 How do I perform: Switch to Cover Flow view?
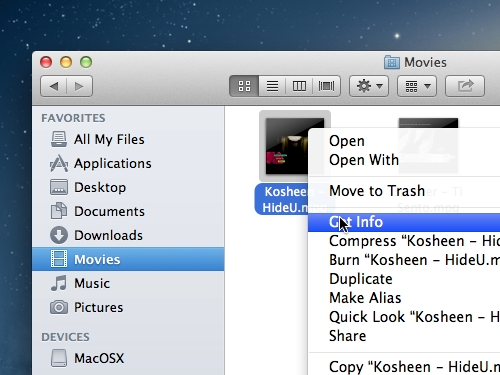326,86
